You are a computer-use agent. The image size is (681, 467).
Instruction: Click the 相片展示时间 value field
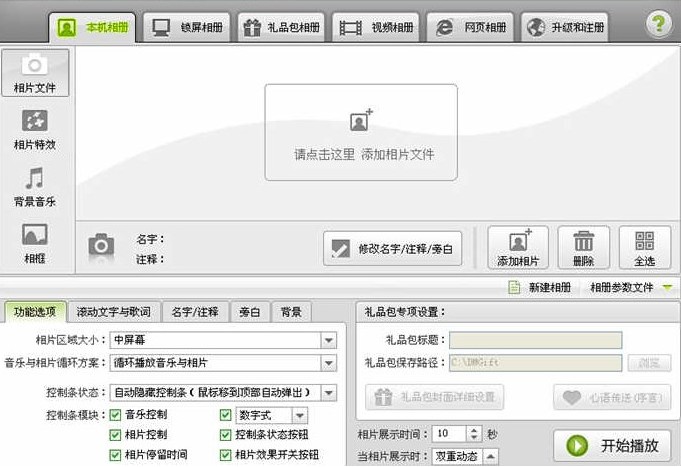point(450,433)
